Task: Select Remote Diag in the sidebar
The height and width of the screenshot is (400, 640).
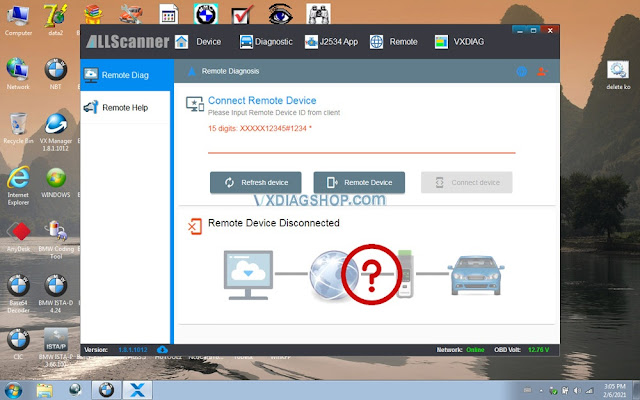Action: 125,75
